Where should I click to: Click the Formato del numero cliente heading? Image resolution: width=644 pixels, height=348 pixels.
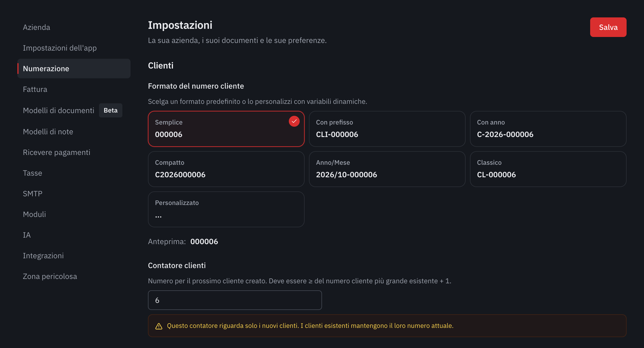196,86
